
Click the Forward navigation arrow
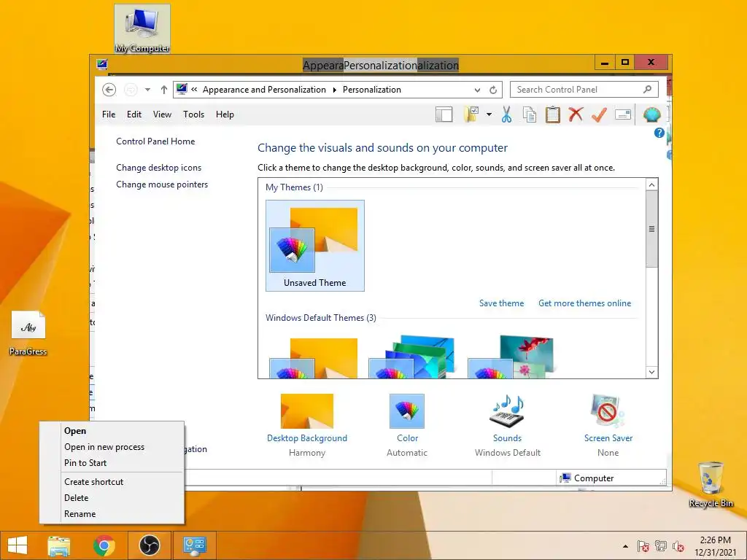[131, 90]
